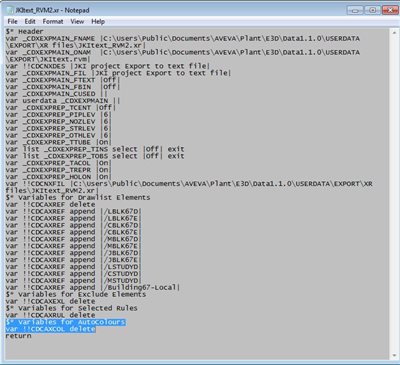Click the highlighted 'Variables for AutoColours' line

[66, 322]
